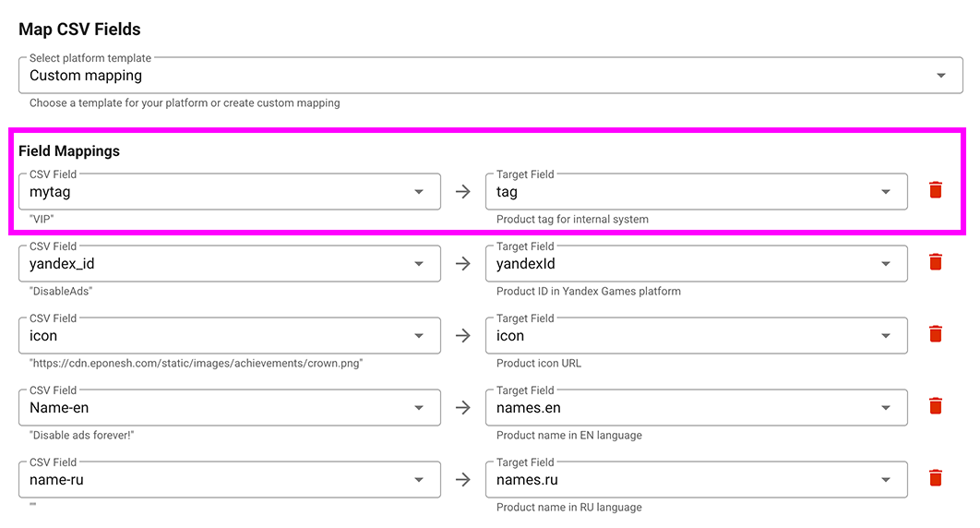The width and height of the screenshot is (980, 528).
Task: Open the Name-en CSV Field dropdown
Action: (x=229, y=408)
